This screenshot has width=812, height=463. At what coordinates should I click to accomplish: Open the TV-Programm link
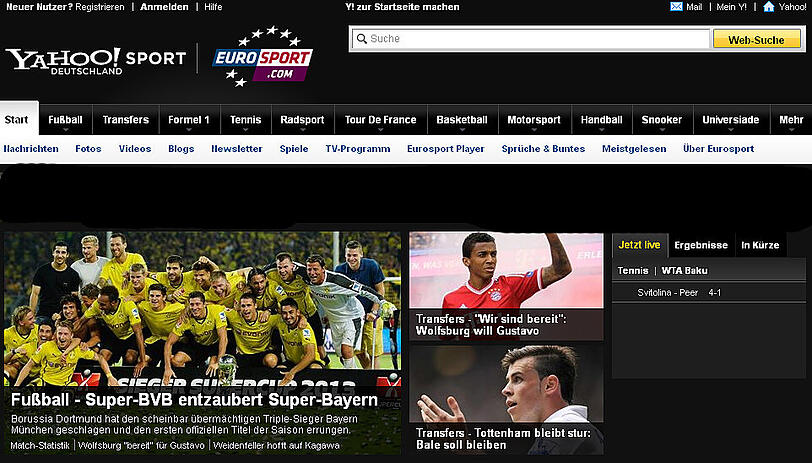pyautogui.click(x=358, y=149)
